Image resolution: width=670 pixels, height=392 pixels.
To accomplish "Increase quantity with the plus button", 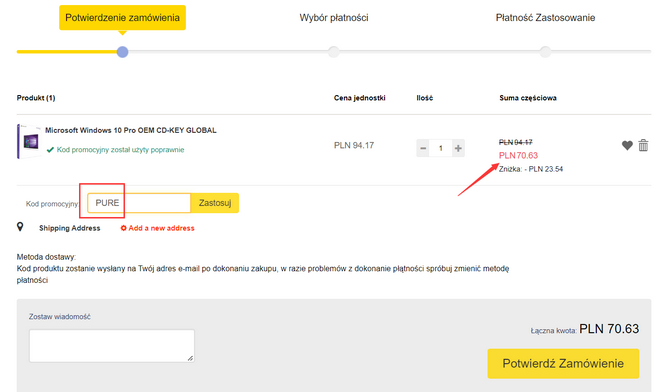I will coord(458,148).
